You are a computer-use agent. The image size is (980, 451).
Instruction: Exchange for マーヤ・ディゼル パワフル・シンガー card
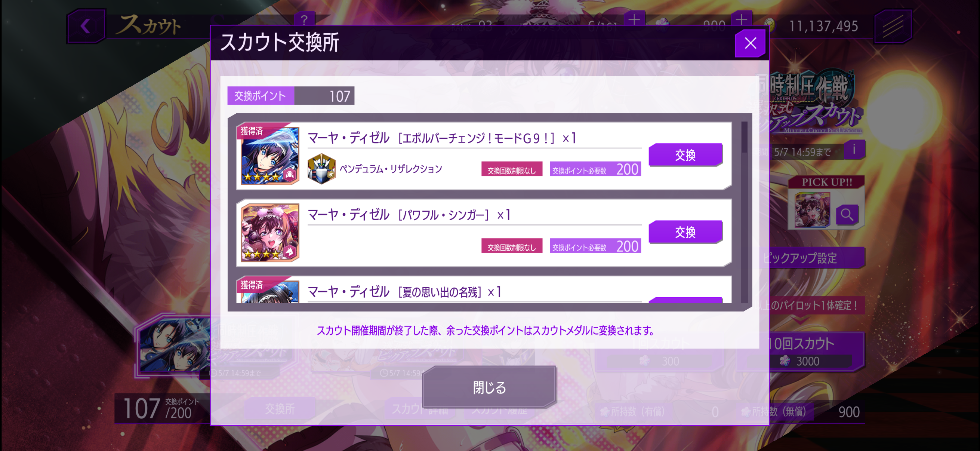coord(685,231)
